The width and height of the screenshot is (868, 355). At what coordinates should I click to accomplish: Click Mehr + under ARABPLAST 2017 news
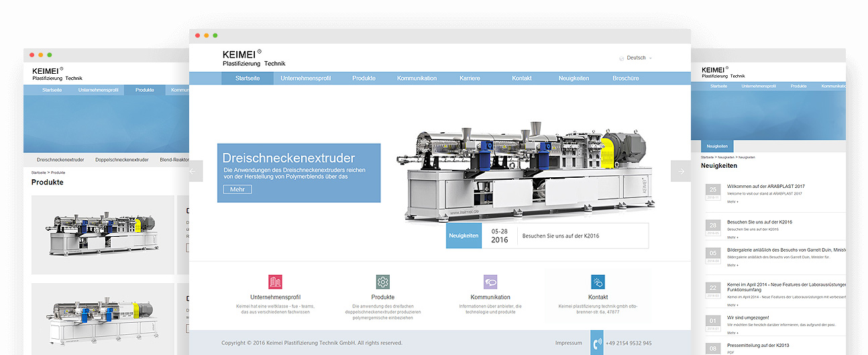tap(733, 201)
